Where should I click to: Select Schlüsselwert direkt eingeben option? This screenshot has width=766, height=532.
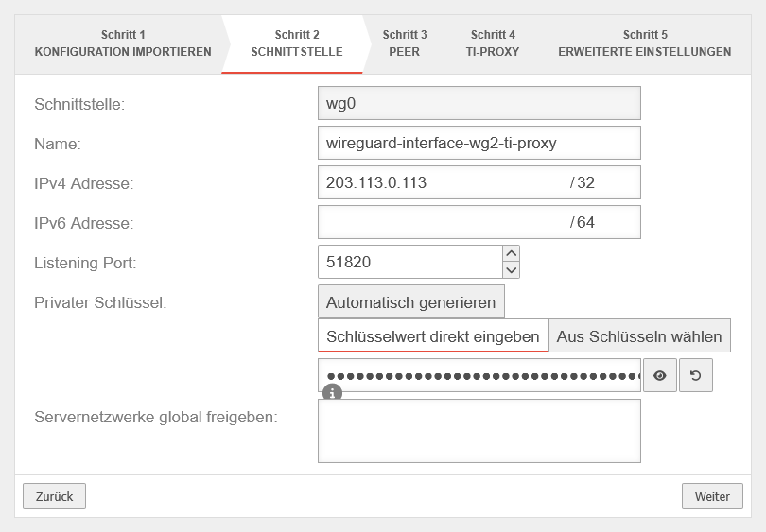point(432,336)
